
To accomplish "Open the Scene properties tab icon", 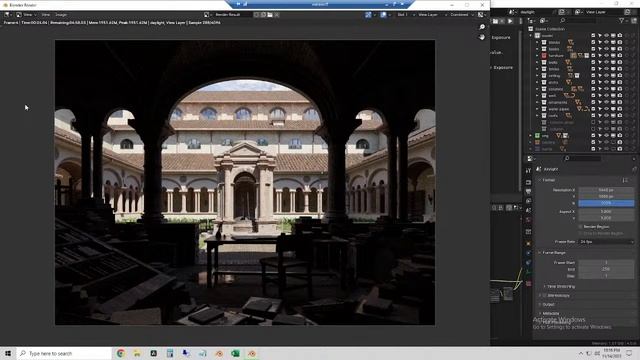I will point(529,210).
